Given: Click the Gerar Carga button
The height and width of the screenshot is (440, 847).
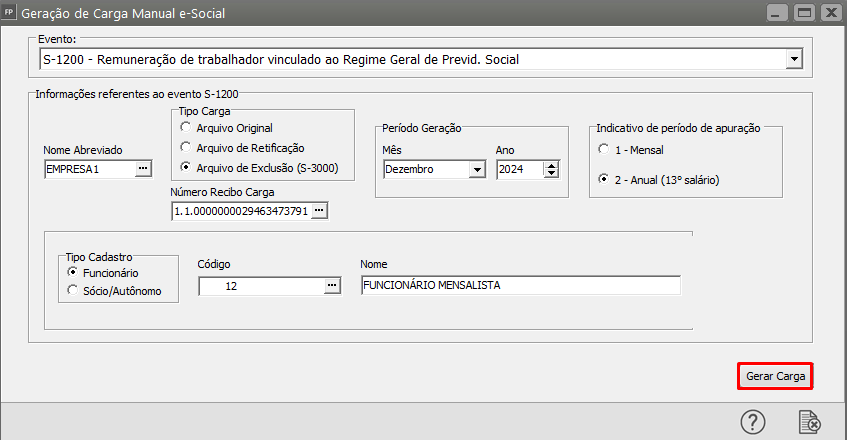Looking at the screenshot, I should click(x=775, y=376).
